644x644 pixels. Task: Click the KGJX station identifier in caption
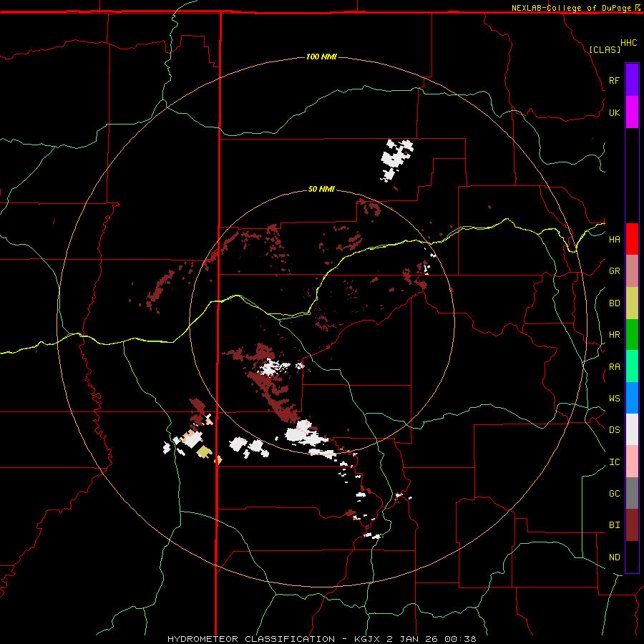tap(366, 639)
